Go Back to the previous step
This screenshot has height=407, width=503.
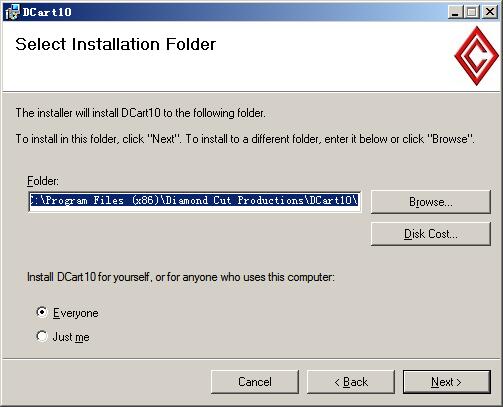point(351,382)
